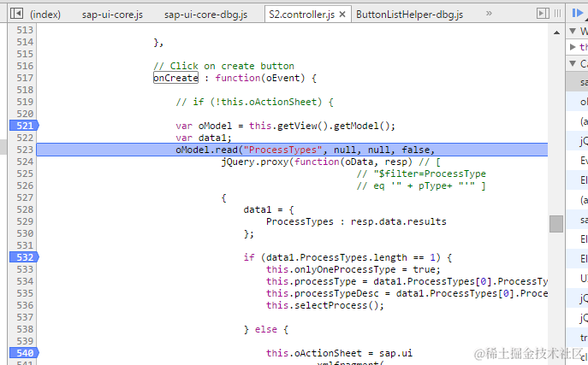Click 'var oModel = this.getView().getModel();' line
The width and height of the screenshot is (588, 365).
point(285,126)
